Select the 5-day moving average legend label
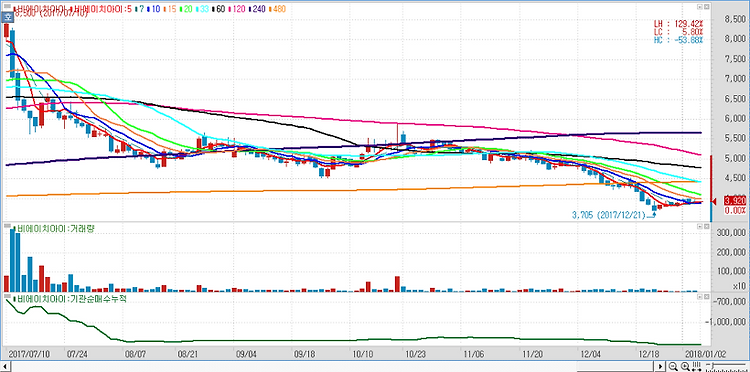 click(130, 9)
